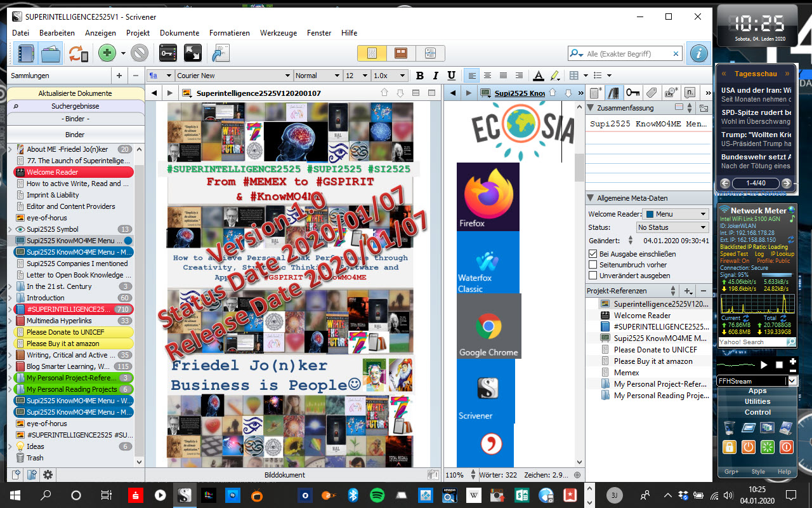Screen dimensions: 812x508
Task: Select 'Please Donate to UNICEF' in Binder
Action: (x=65, y=332)
